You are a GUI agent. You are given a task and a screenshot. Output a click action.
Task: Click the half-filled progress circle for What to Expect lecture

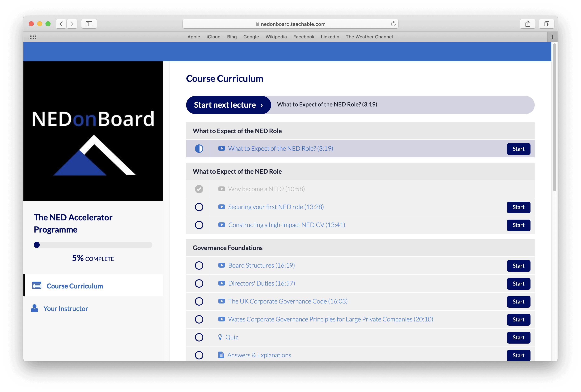coord(199,148)
